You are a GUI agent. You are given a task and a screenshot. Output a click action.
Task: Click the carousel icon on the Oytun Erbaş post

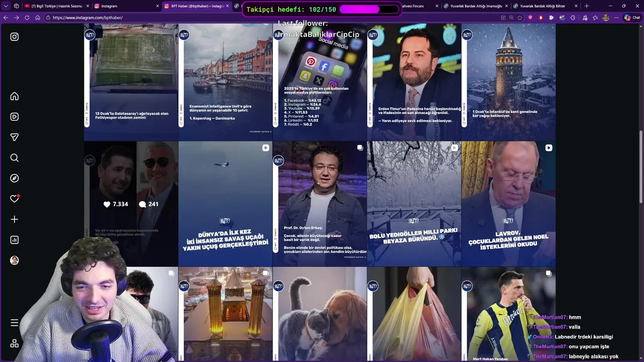click(x=360, y=148)
